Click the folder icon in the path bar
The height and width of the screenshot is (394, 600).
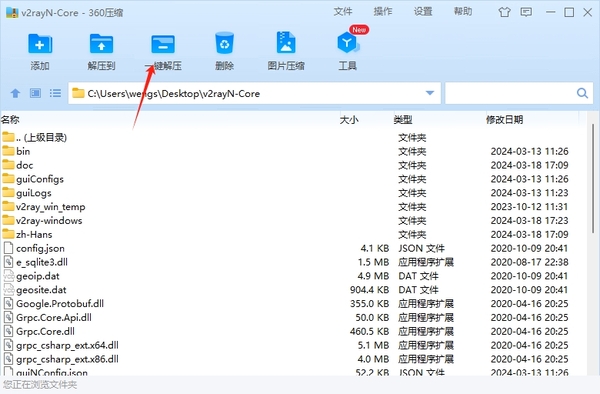(78, 93)
